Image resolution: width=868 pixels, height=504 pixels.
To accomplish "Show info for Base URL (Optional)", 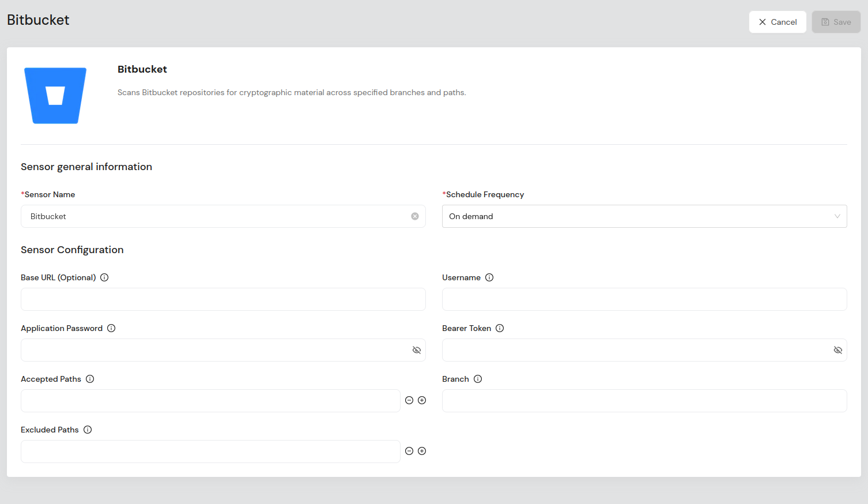I will (104, 277).
